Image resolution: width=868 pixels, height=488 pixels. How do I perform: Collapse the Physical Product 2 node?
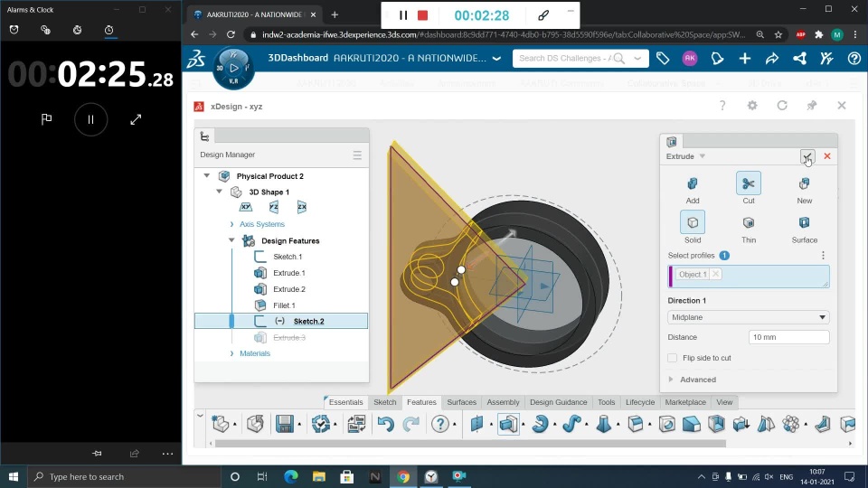pos(206,176)
